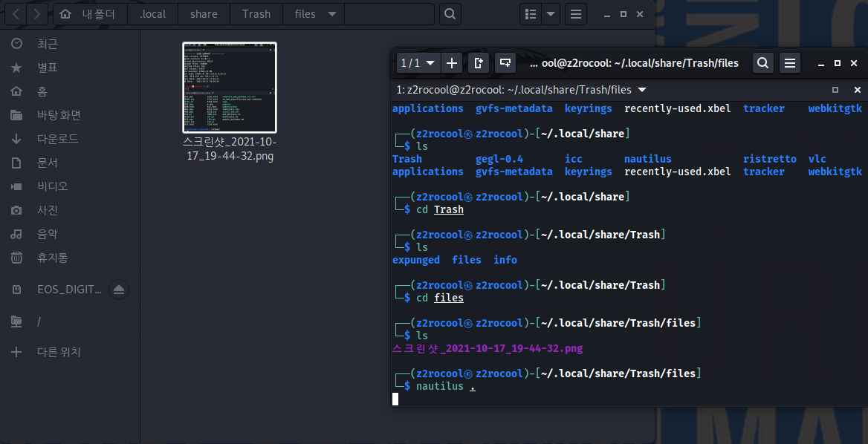Open 사진 in sidebar
Viewport: 868px width, 444px height.
pos(70,210)
